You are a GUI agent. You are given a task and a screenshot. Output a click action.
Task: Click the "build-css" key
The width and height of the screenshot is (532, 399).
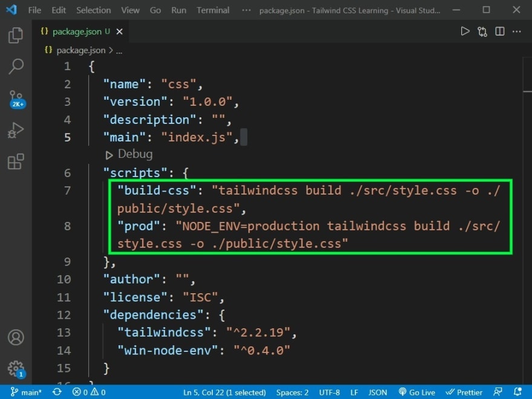click(x=157, y=190)
